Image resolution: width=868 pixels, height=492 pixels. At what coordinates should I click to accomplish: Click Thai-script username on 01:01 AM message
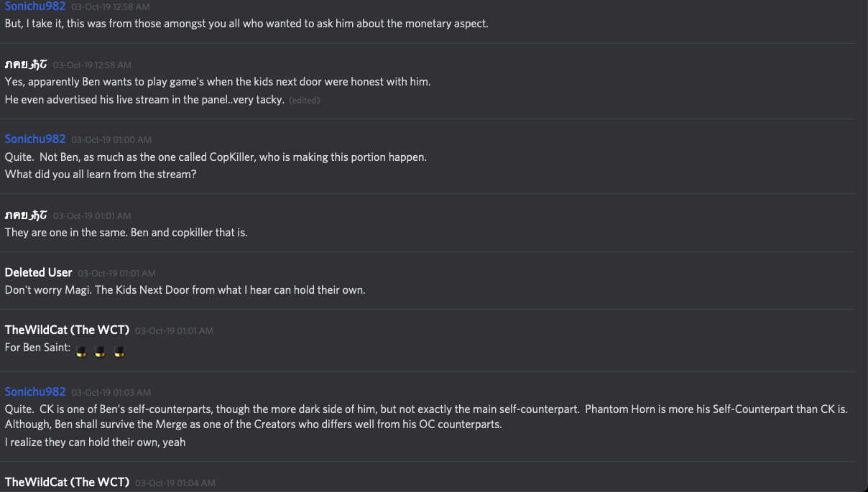(x=26, y=215)
